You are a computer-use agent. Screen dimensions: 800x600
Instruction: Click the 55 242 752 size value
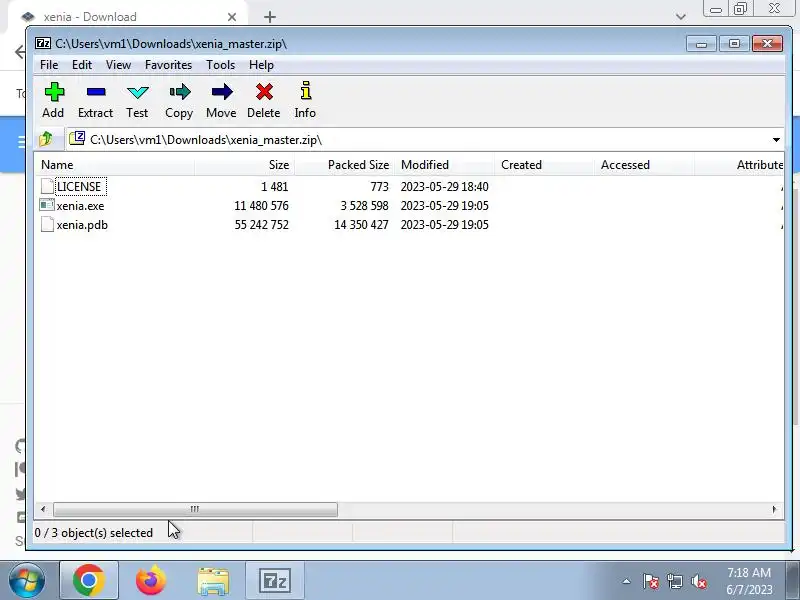point(261,225)
